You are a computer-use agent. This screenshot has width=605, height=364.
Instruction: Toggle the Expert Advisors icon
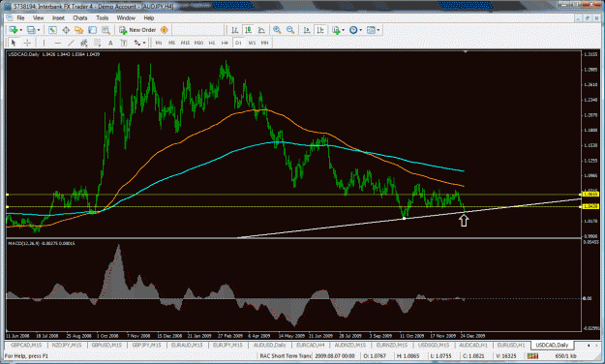click(x=165, y=30)
